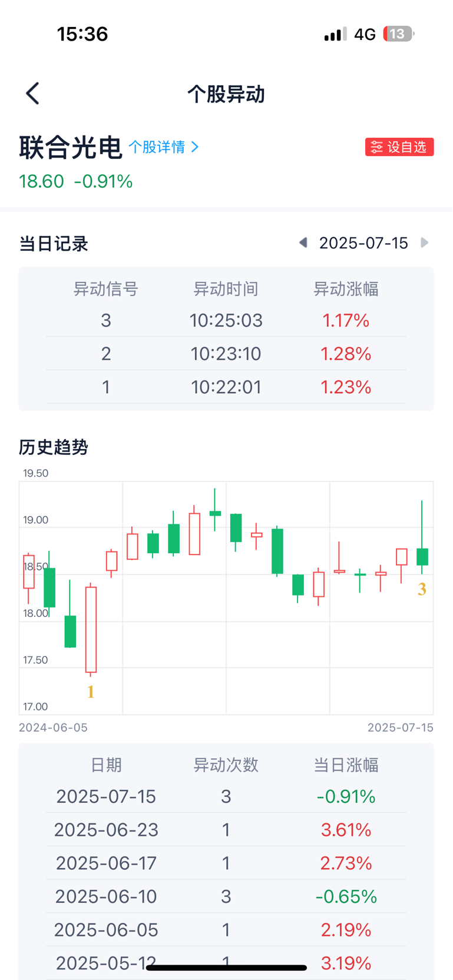Viewport: 453px width, 980px height.
Task: Tap the 异动次数 column header
Action: click(226, 765)
